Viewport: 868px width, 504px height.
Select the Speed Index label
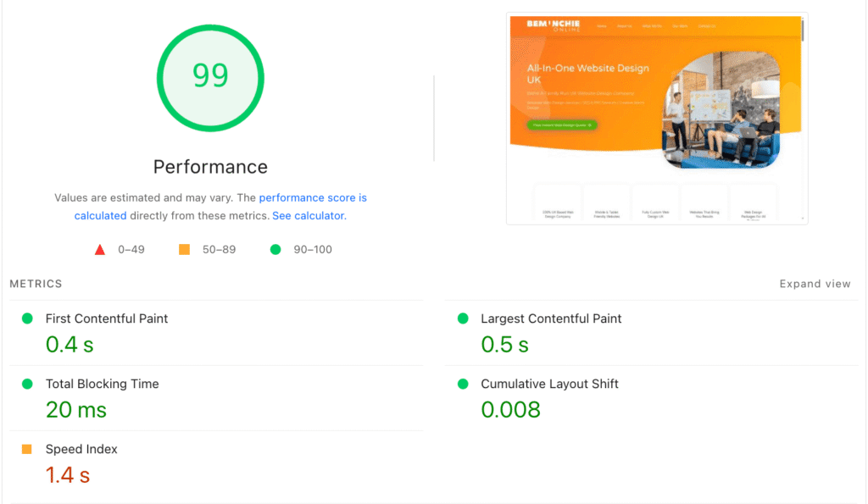click(81, 449)
